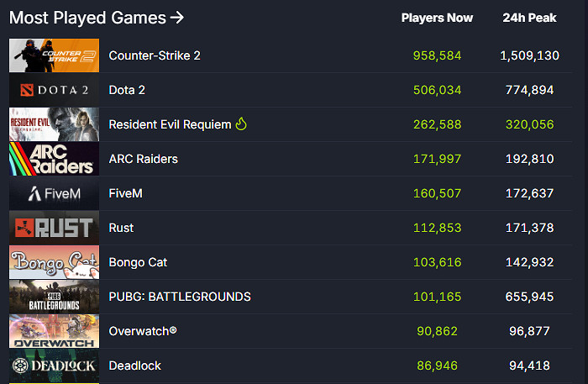The width and height of the screenshot is (588, 384).
Task: Click the FiveM logo image
Action: (54, 193)
